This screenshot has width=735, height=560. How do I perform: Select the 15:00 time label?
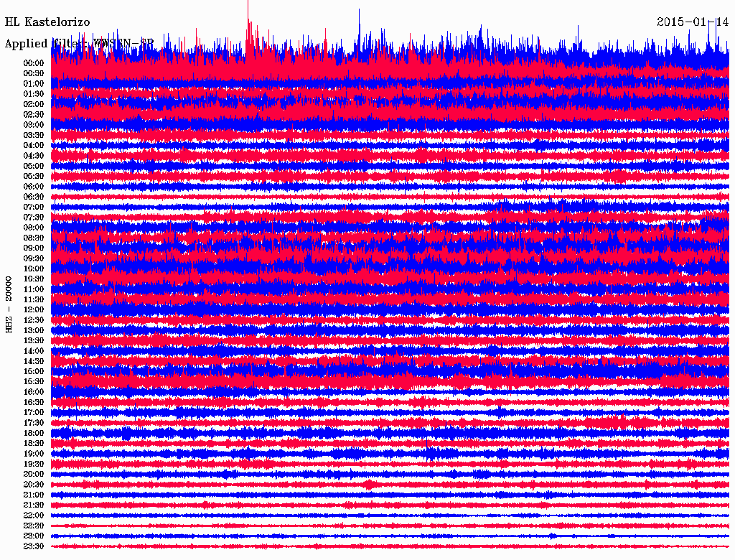[34, 372]
